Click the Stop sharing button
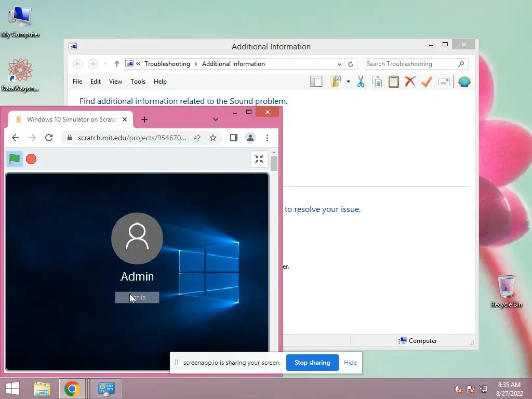The height and width of the screenshot is (399, 532). [312, 363]
